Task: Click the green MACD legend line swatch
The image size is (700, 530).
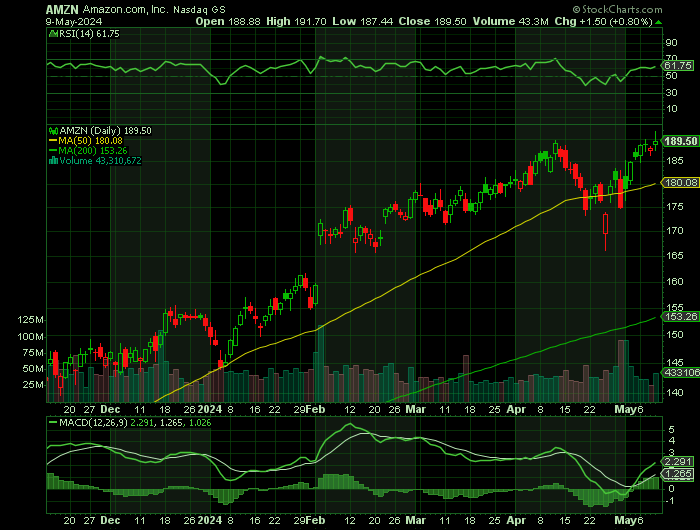Action: coord(53,422)
